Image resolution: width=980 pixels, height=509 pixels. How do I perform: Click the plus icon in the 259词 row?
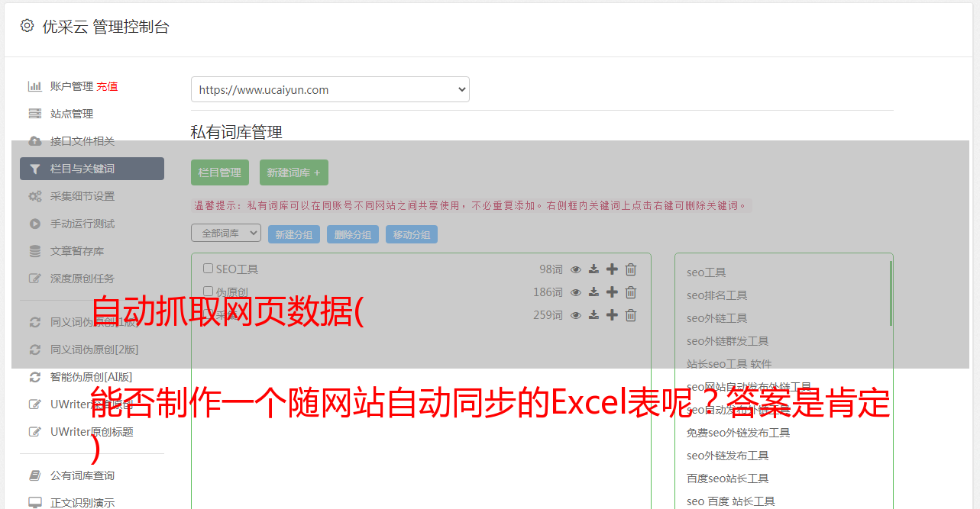(612, 315)
